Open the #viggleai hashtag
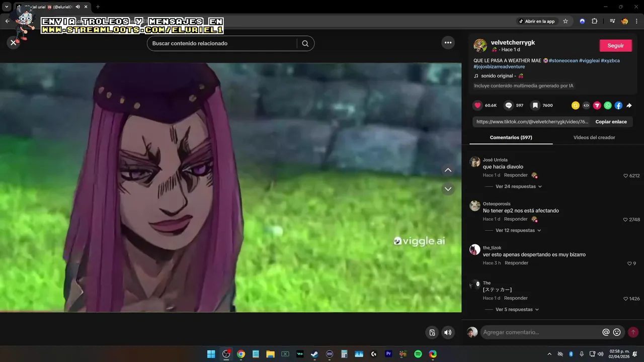The height and width of the screenshot is (362, 644). (589, 60)
